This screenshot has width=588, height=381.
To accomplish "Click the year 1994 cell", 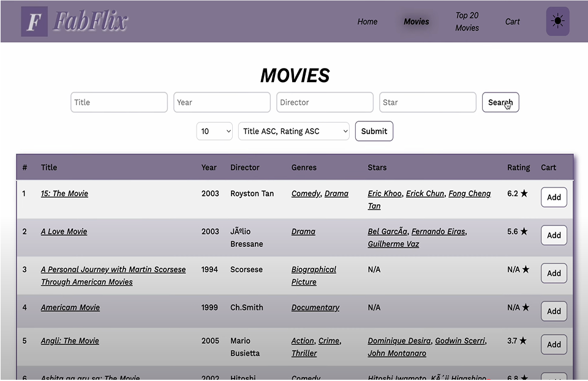I will (x=209, y=270).
